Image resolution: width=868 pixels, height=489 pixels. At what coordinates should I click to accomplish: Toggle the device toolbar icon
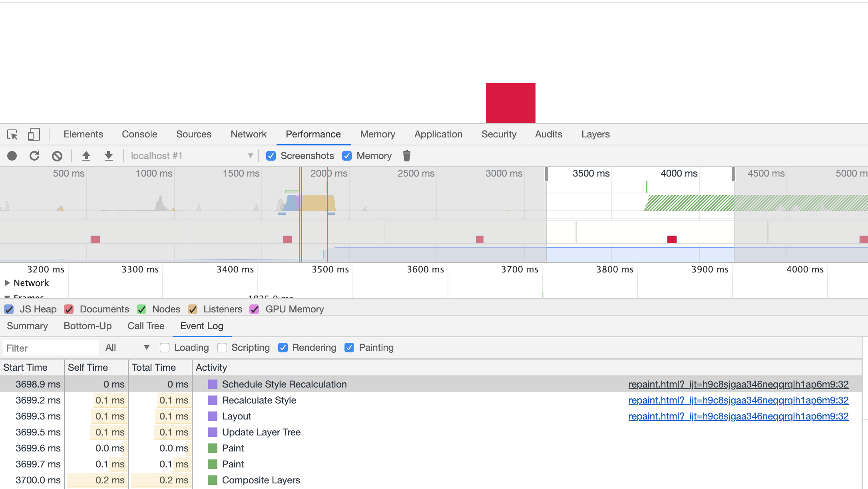(x=34, y=134)
